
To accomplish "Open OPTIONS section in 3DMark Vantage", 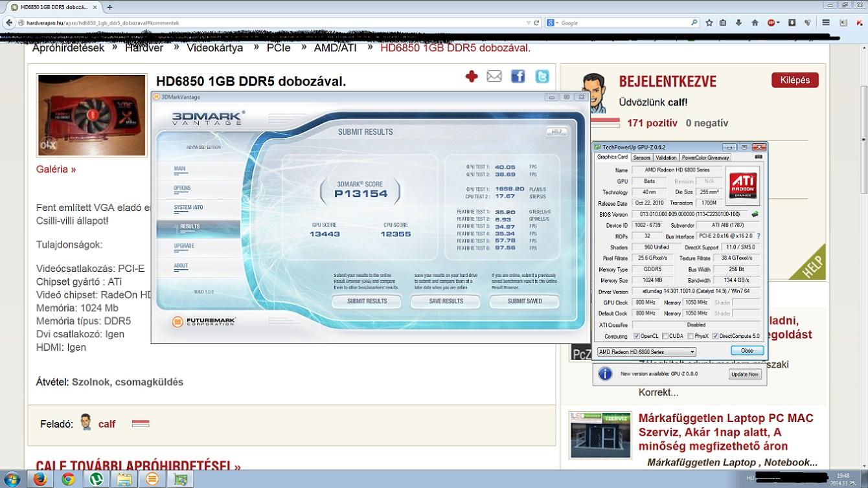I will (182, 188).
